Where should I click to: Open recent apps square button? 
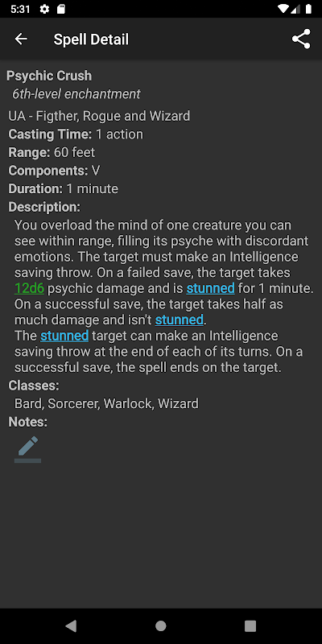click(250, 625)
